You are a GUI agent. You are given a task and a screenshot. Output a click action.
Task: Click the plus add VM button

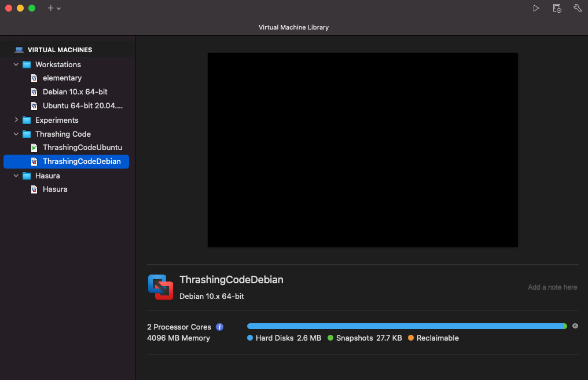[50, 8]
